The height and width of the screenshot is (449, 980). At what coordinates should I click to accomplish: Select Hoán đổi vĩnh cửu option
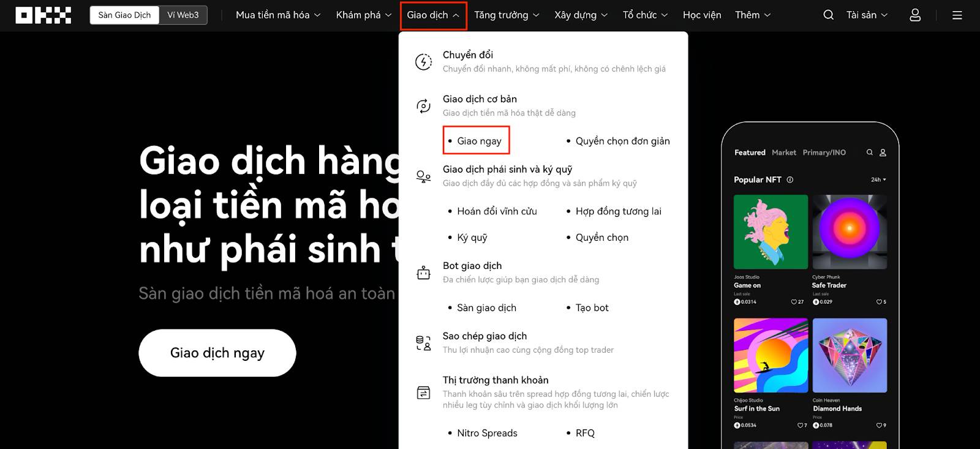click(x=497, y=211)
